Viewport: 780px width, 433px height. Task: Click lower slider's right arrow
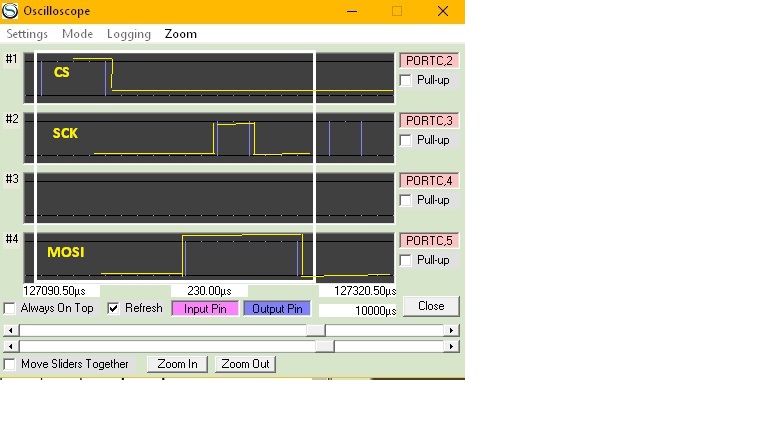pos(451,346)
